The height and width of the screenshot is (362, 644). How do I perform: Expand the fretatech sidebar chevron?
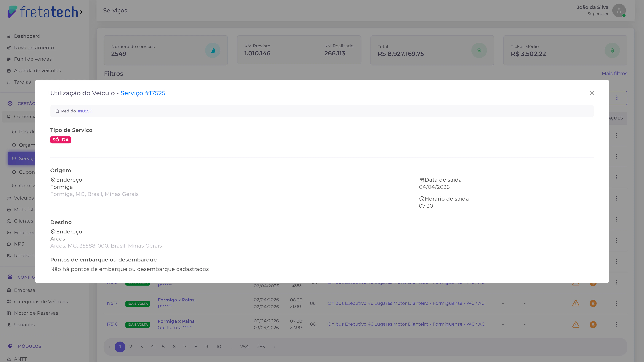(x=81, y=12)
